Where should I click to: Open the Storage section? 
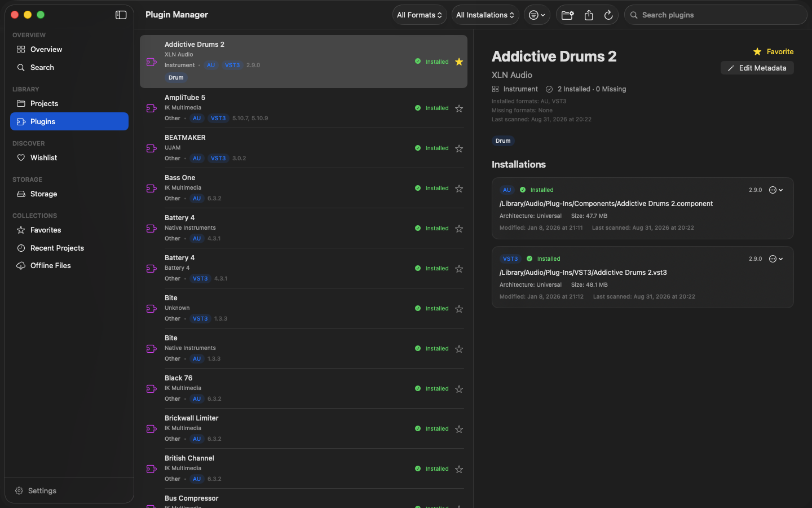click(69, 194)
